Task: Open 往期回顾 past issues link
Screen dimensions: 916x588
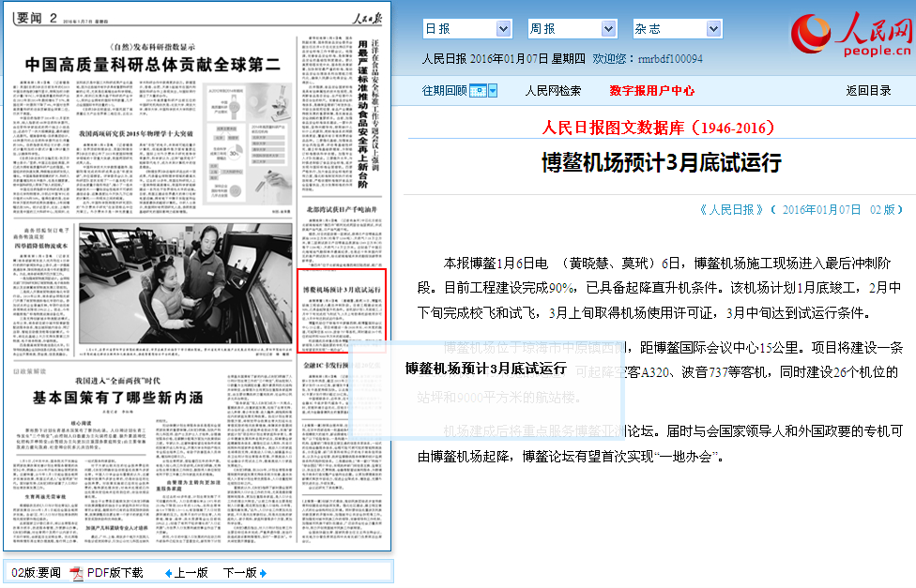Action: 445,91
